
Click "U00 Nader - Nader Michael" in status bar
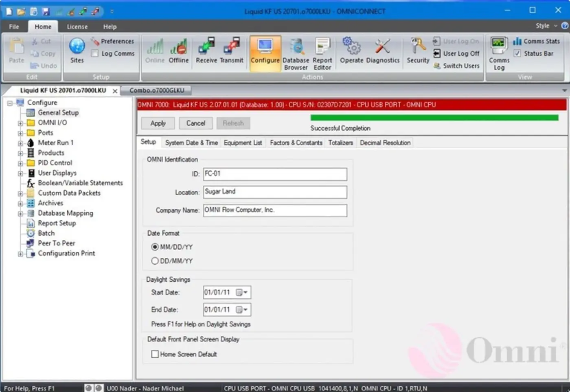tap(145, 388)
